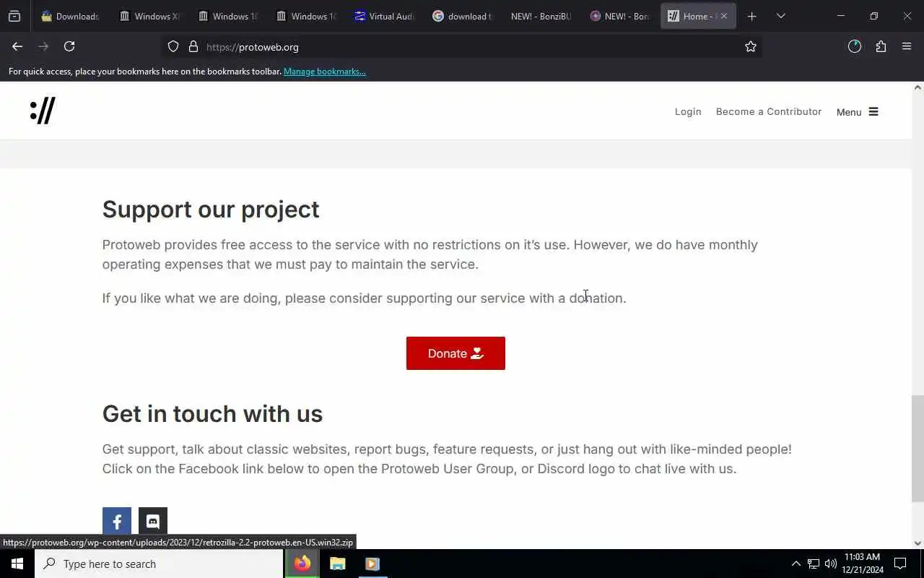This screenshot has width=924, height=578.
Task: Open the tracking protection shield icon
Action: click(x=173, y=46)
